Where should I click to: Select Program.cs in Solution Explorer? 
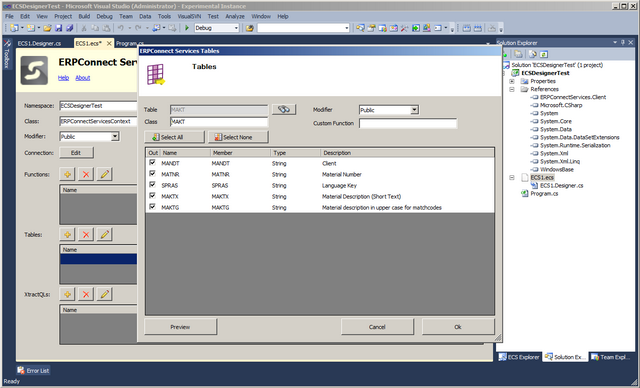point(544,193)
